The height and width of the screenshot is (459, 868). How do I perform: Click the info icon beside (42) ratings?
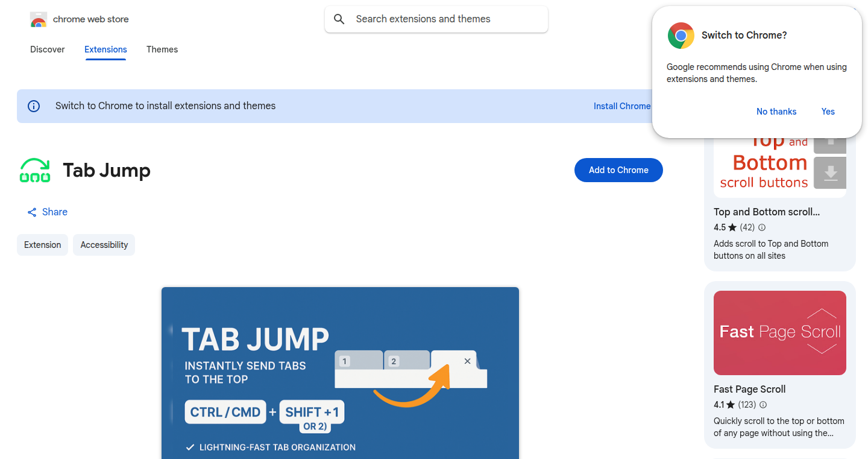point(762,227)
